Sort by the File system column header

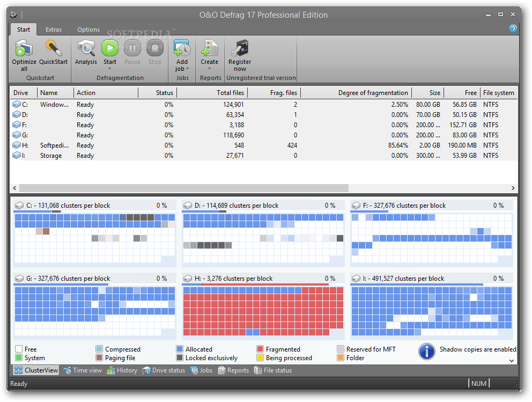[x=499, y=93]
